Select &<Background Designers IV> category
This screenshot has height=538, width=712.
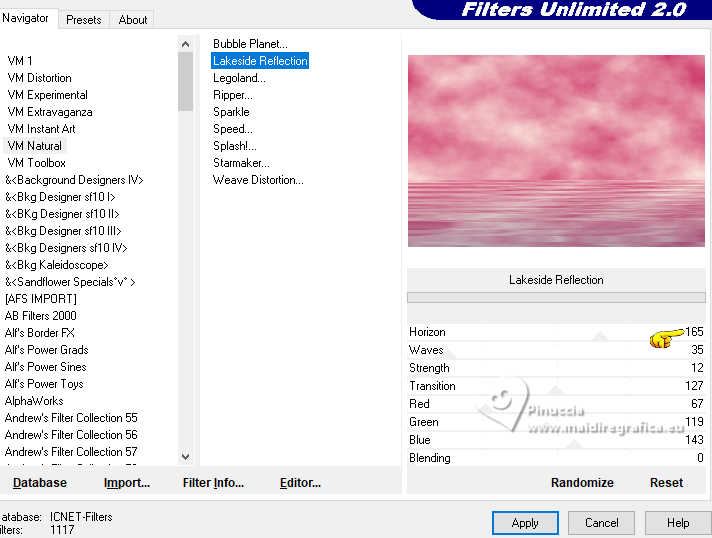click(x=74, y=180)
